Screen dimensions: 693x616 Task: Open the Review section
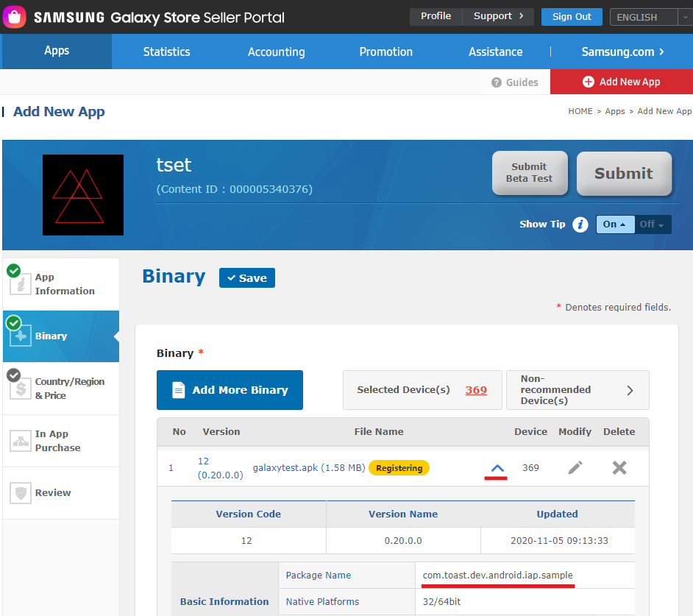coord(61,492)
